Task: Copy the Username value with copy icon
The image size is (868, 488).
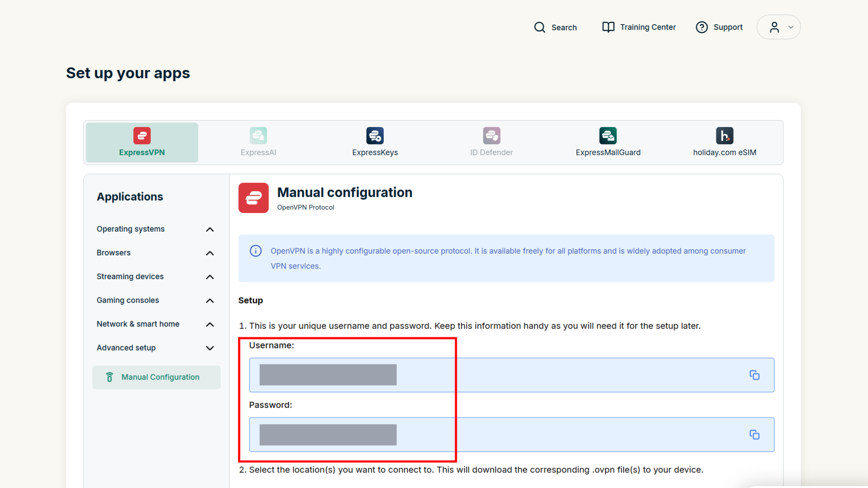Action: click(x=754, y=375)
